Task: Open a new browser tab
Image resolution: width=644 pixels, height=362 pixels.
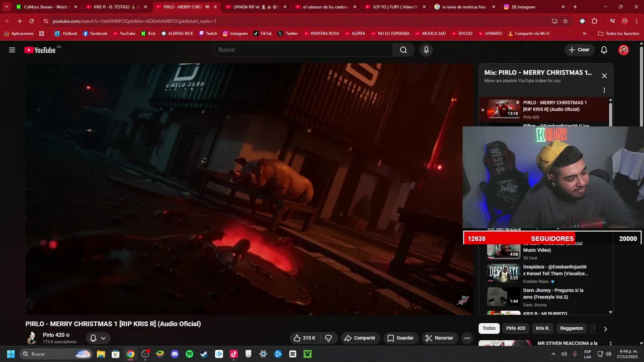Action: (575, 7)
